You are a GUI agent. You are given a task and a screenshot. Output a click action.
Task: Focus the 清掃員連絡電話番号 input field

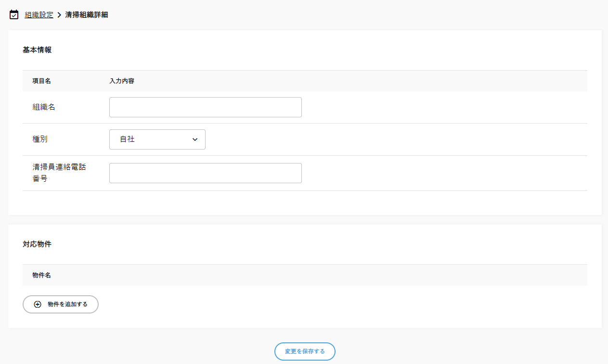205,173
